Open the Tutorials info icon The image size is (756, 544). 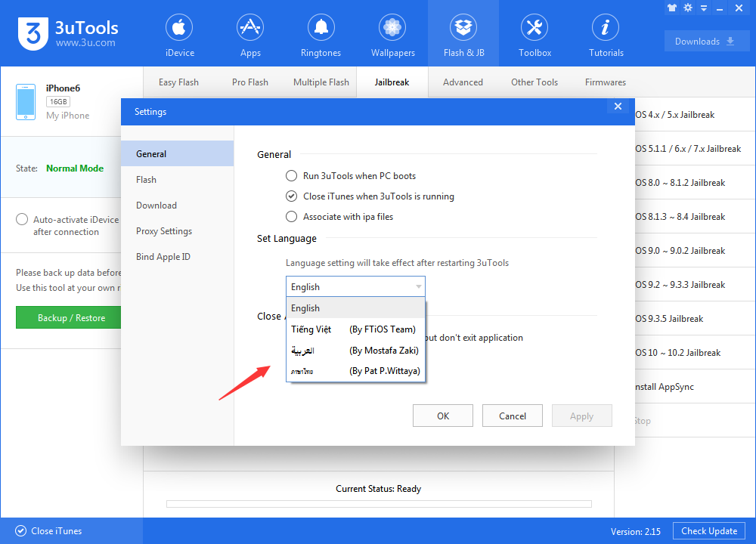pos(606,28)
